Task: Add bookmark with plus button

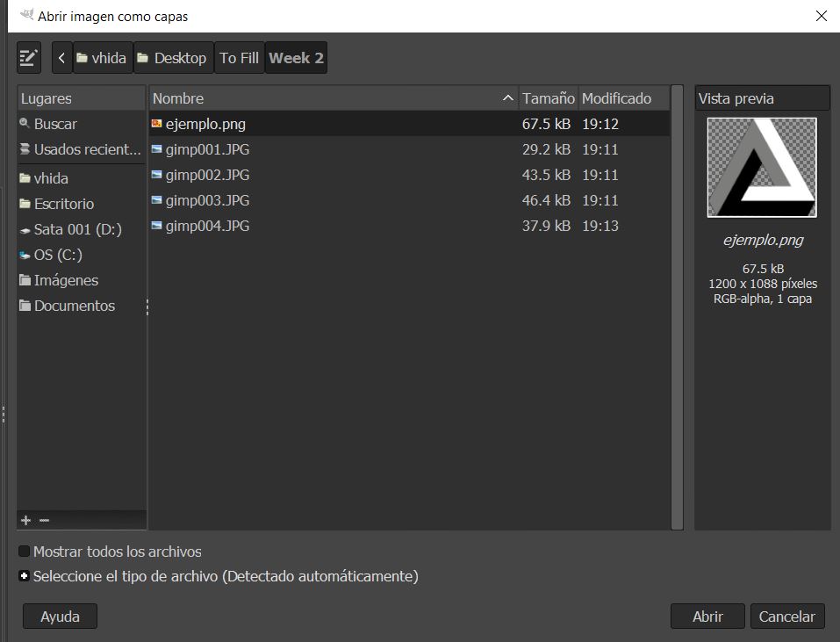Action: click(x=25, y=520)
